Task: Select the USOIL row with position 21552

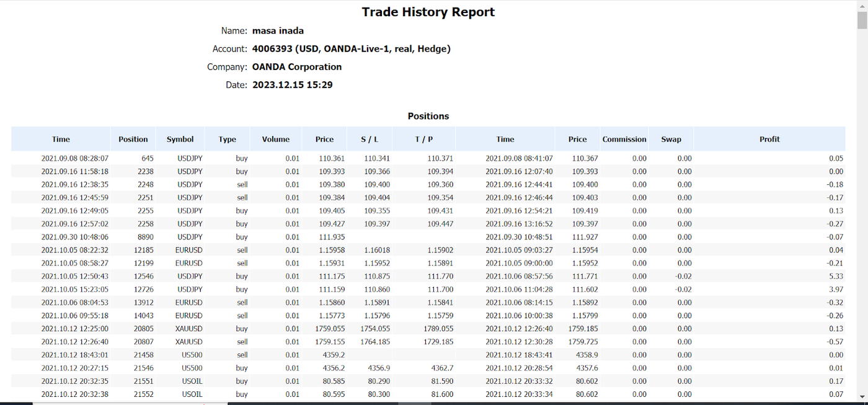Action: pyautogui.click(x=248, y=394)
